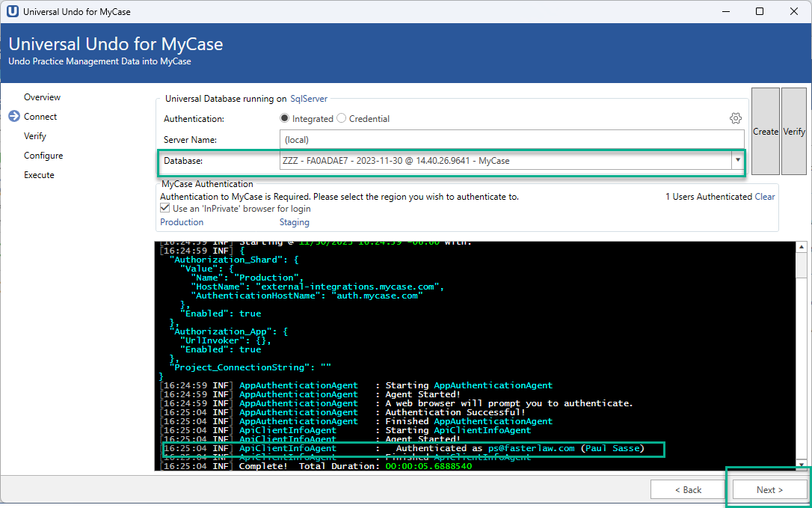Maximize the Universal Undo window

coord(759,11)
